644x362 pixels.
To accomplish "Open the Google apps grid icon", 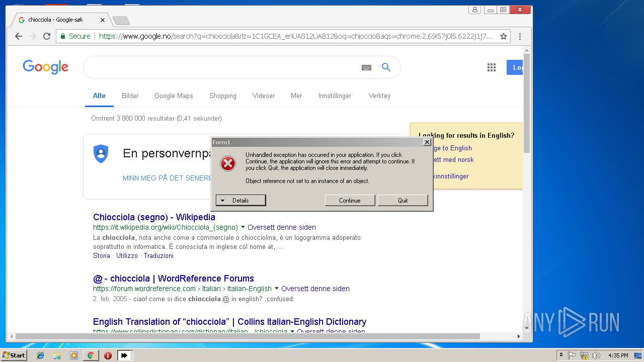I will tap(492, 67).
